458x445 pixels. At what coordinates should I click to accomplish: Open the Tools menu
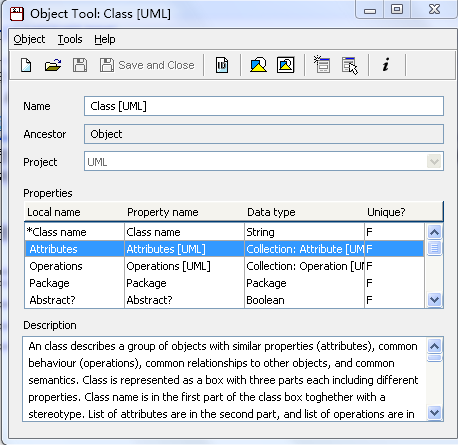(x=70, y=39)
